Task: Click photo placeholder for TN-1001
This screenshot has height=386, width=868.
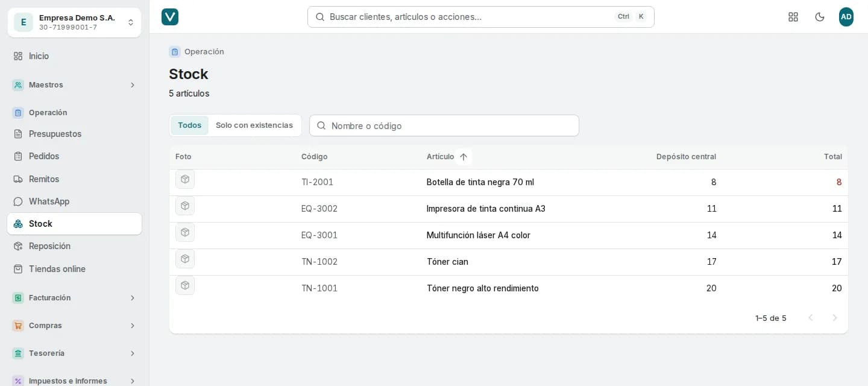Action: pyautogui.click(x=185, y=285)
